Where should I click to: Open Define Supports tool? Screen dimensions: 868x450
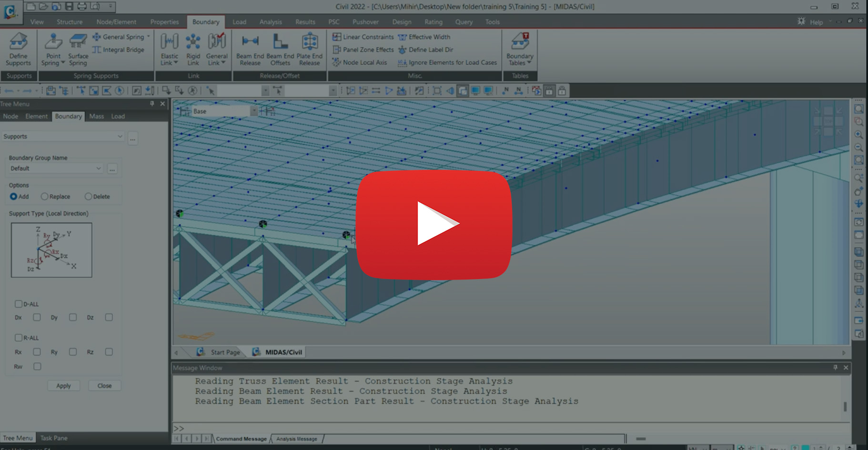point(18,50)
